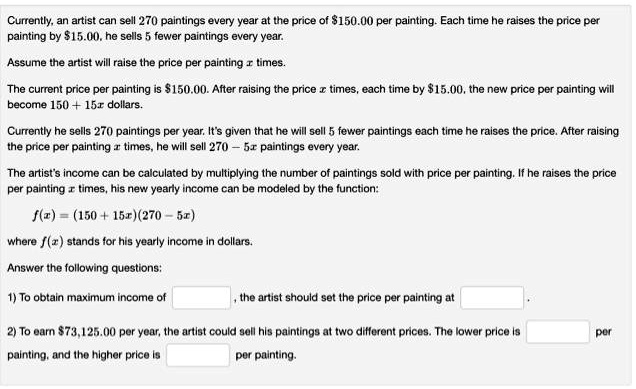This screenshot has width=636, height=389.
Task: Focus the lower price answer field
Action: 558,332
